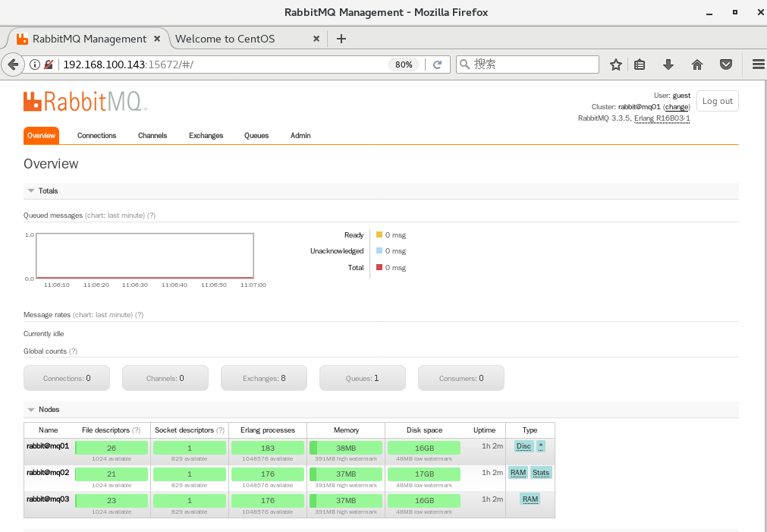
Task: Go to the Queues tab
Action: coord(256,136)
